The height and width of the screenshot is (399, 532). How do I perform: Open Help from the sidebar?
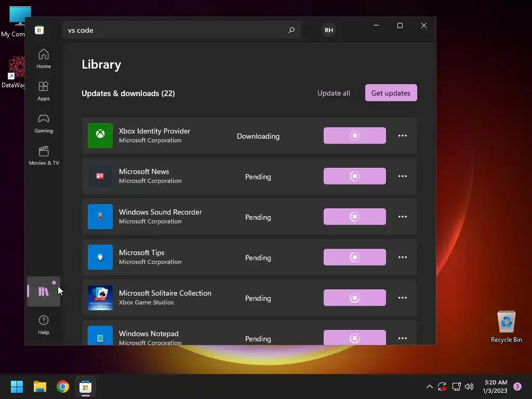[44, 325]
